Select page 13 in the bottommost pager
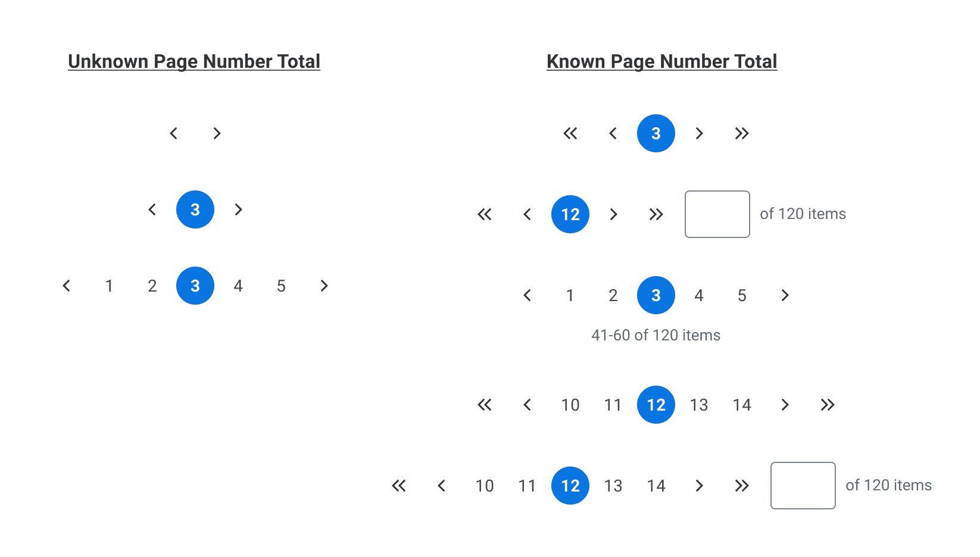The image size is (980, 557). pyautogui.click(x=613, y=486)
